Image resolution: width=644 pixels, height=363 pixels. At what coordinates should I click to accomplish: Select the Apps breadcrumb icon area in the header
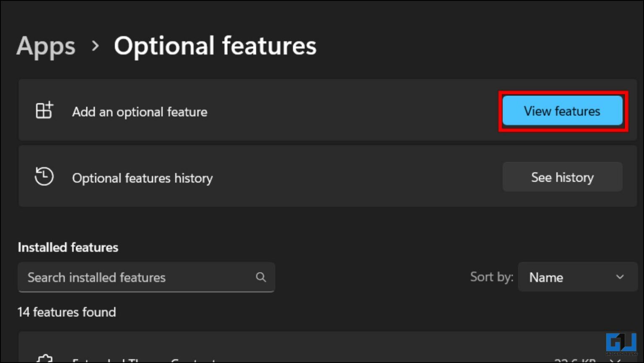click(46, 47)
